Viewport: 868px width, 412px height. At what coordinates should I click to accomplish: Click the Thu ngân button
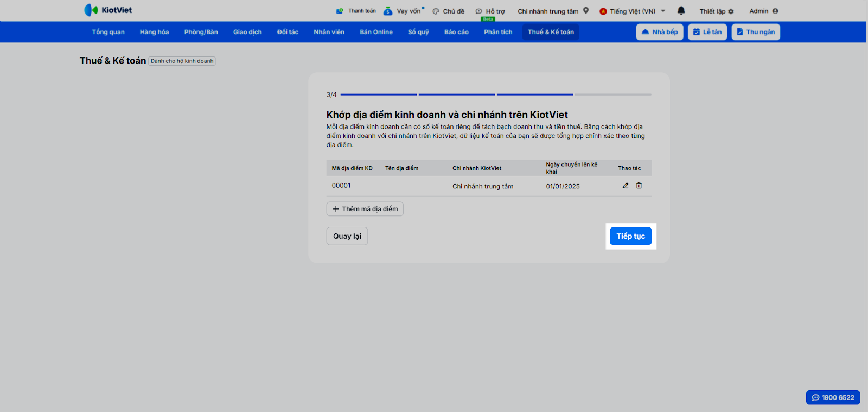756,32
